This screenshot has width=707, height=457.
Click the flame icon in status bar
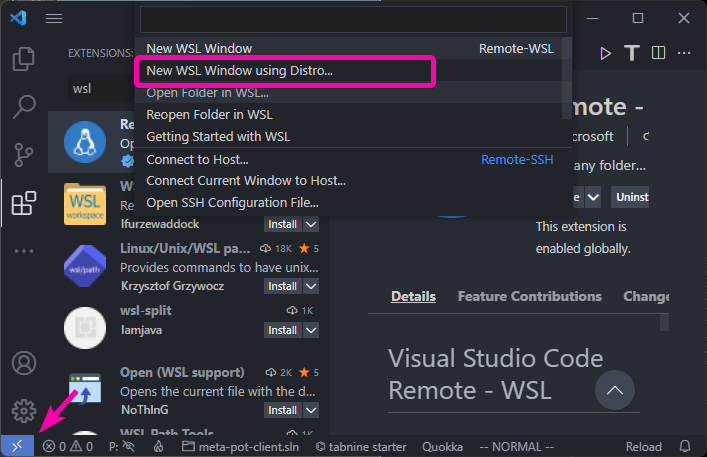coord(158,446)
